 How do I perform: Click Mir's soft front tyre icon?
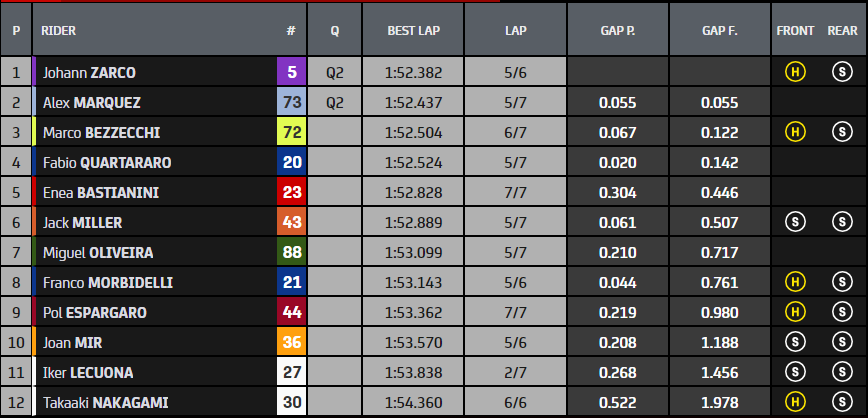[796, 342]
